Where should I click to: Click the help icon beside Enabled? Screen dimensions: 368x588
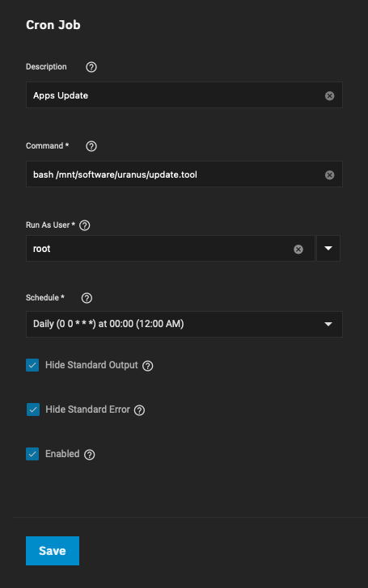pyautogui.click(x=89, y=455)
